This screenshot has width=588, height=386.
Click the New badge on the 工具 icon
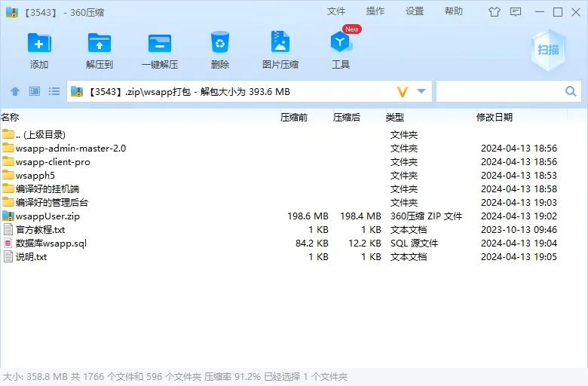[x=352, y=29]
